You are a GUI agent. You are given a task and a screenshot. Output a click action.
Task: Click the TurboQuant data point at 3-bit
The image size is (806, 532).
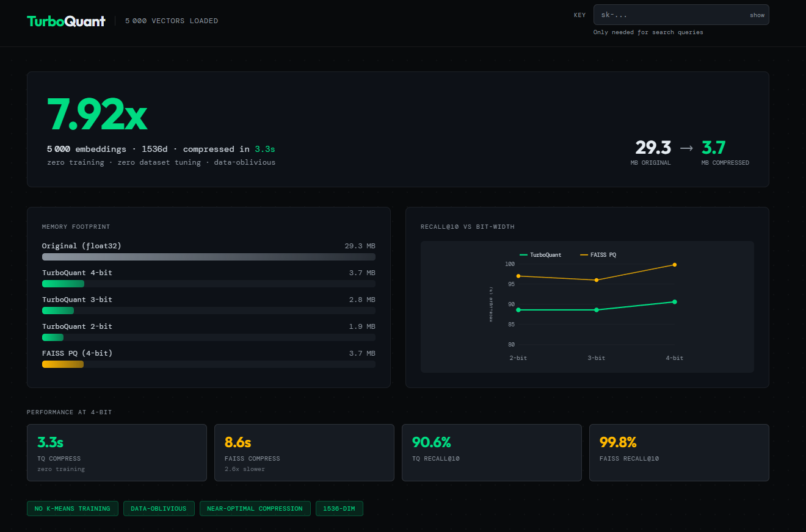point(597,310)
